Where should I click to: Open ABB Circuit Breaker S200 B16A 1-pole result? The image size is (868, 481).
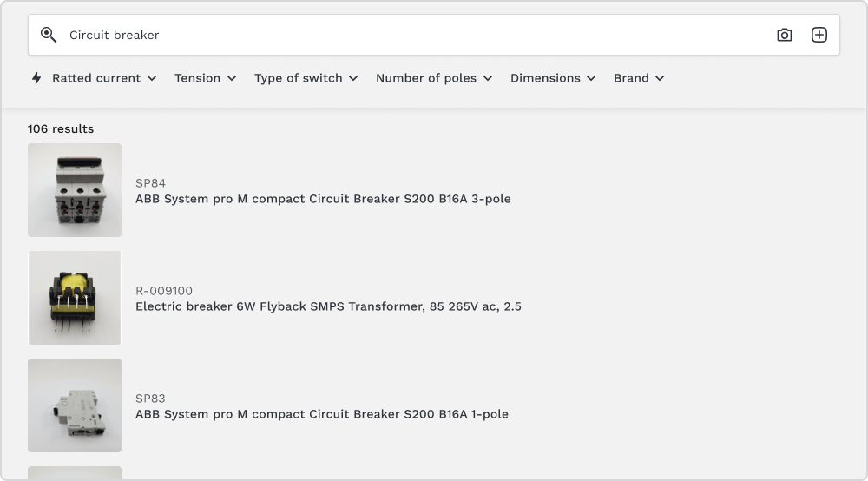[x=322, y=414]
